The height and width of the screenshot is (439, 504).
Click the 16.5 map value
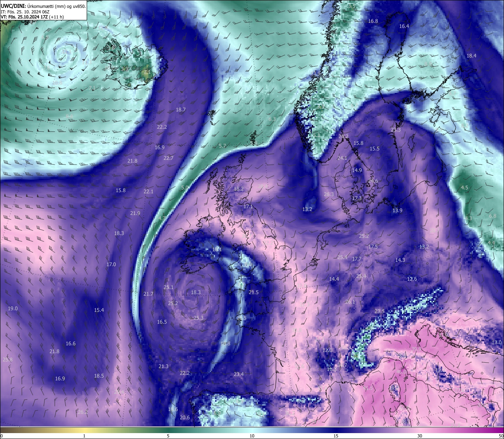coord(162,322)
